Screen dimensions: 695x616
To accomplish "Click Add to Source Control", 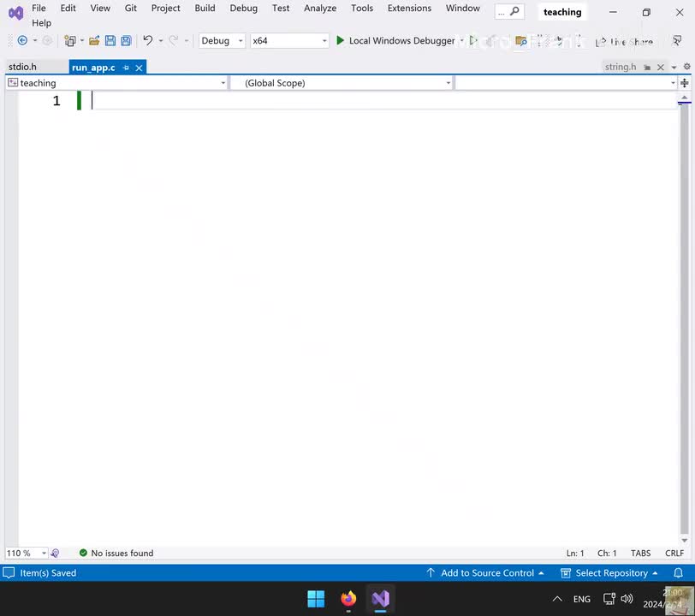I will click(x=485, y=573).
